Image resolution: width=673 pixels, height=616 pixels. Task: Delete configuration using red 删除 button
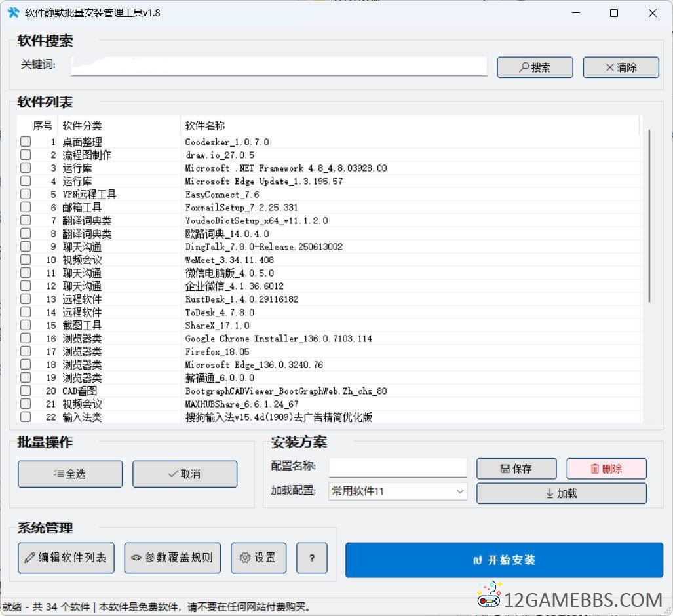tap(606, 469)
